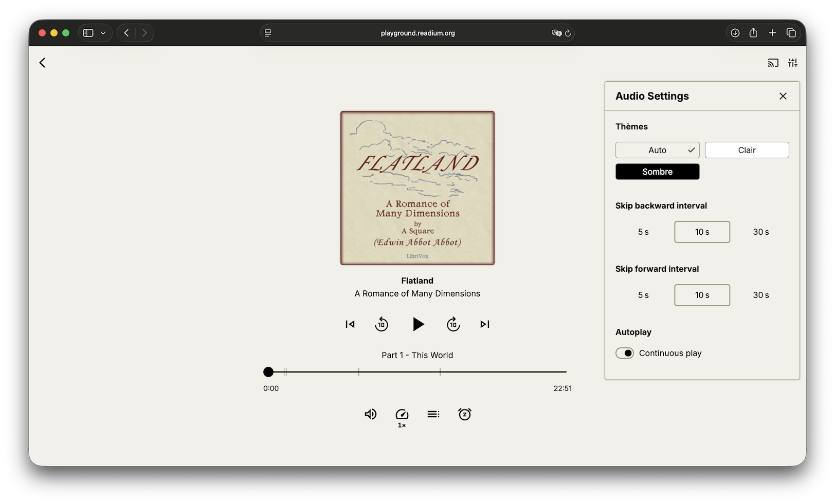
Task: Open the audio settings panel
Action: click(792, 62)
